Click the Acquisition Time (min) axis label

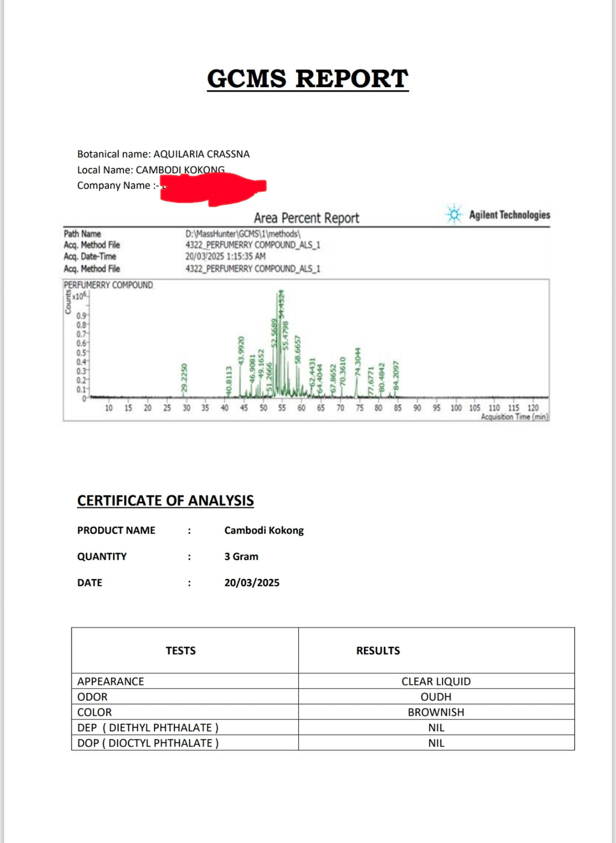coord(514,417)
